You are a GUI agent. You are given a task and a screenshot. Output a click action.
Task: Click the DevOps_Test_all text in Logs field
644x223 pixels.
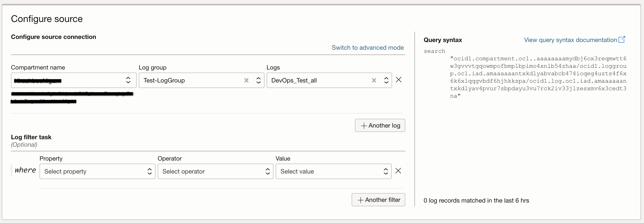click(294, 80)
